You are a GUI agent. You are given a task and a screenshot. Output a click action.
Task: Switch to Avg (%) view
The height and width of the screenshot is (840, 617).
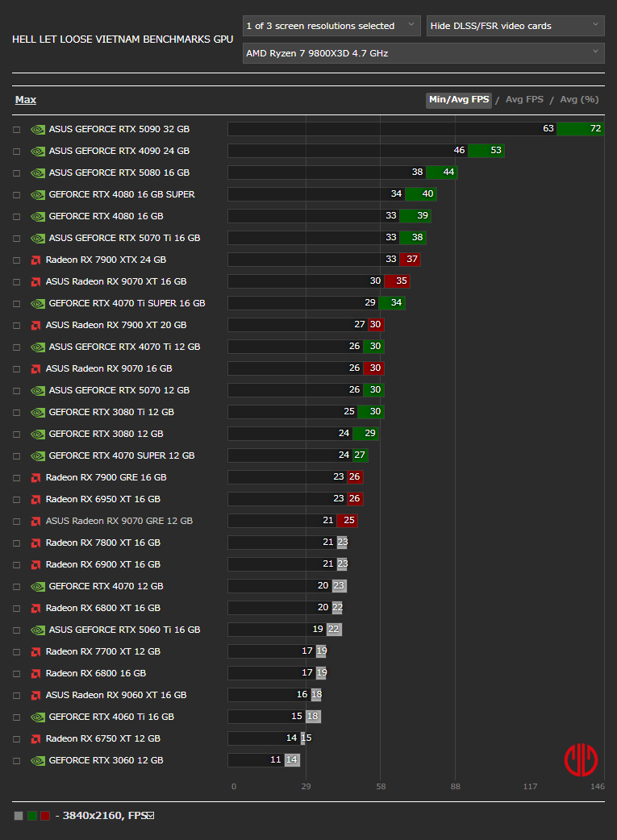click(x=579, y=100)
